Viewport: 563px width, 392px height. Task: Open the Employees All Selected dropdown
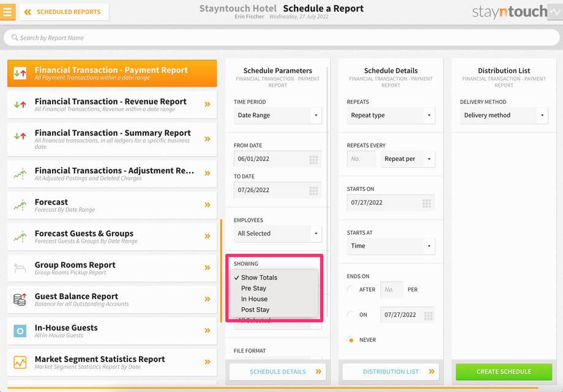pyautogui.click(x=278, y=234)
